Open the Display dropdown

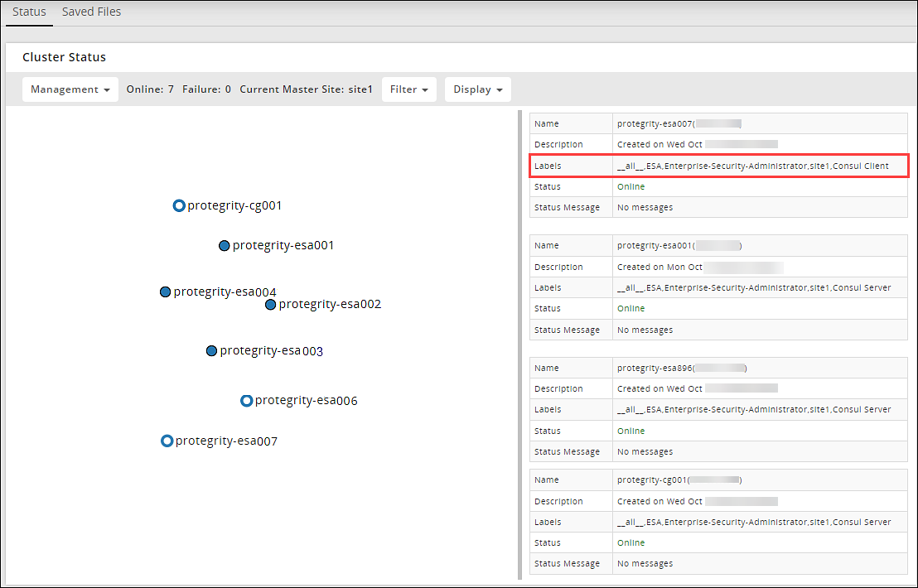click(477, 89)
